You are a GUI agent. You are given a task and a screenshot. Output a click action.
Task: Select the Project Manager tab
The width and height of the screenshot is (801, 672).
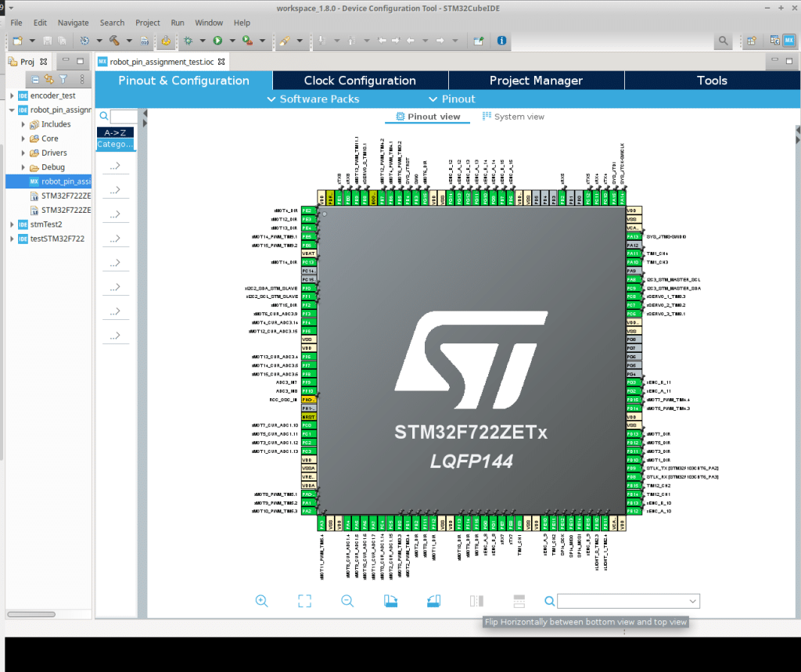point(536,81)
